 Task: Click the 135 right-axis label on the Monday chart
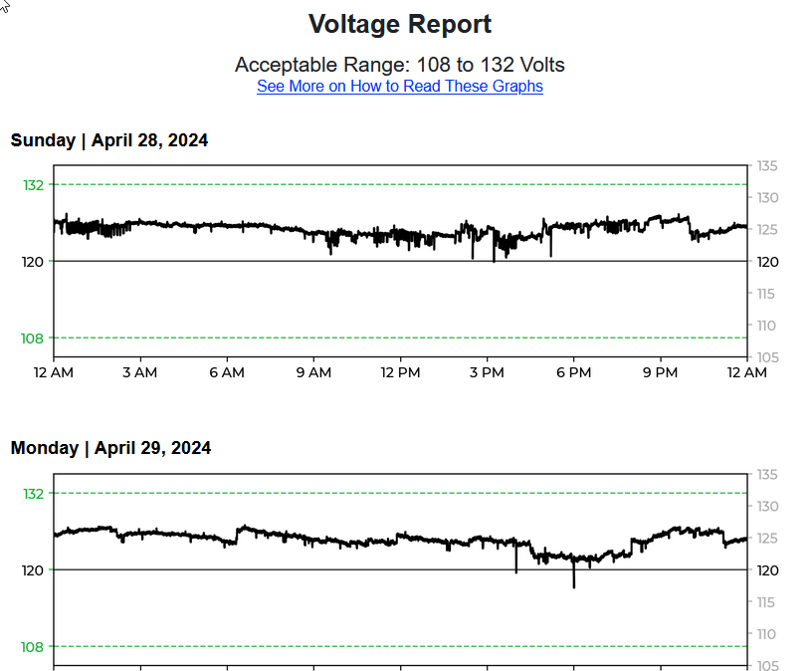coord(767,475)
